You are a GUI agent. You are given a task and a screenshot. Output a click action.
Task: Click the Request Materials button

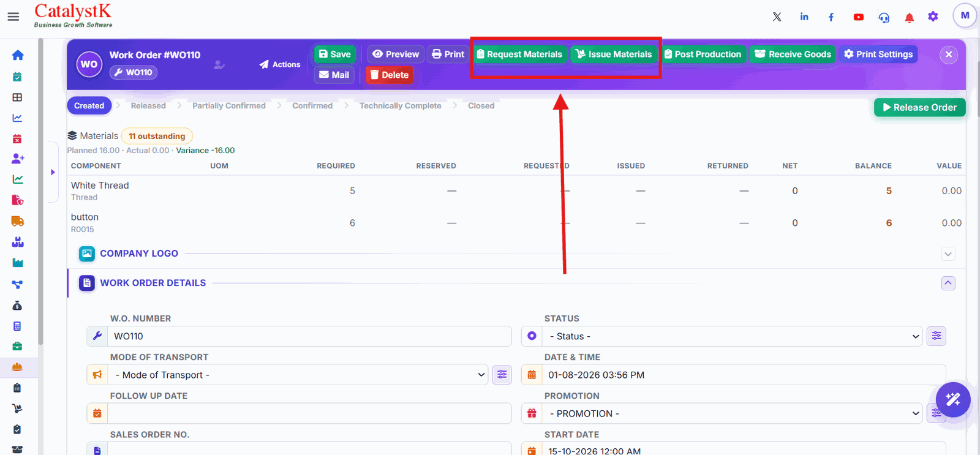(519, 54)
